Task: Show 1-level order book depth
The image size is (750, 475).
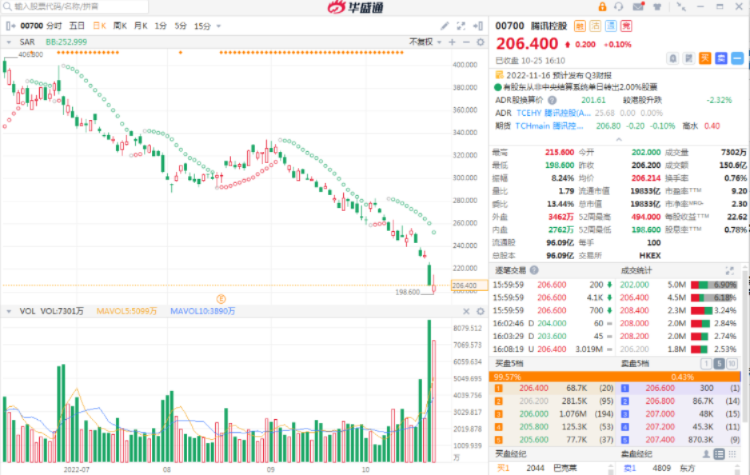Action: [706, 364]
